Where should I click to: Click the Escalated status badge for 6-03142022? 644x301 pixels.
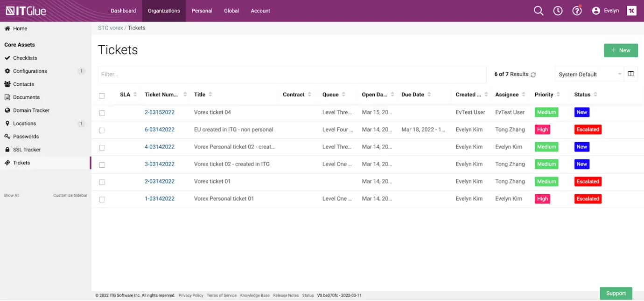pyautogui.click(x=588, y=130)
